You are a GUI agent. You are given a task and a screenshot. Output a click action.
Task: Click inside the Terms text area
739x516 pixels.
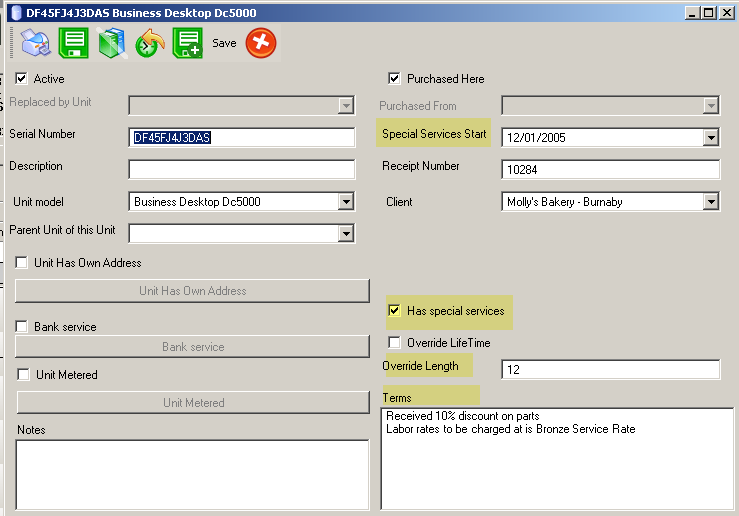click(558, 459)
